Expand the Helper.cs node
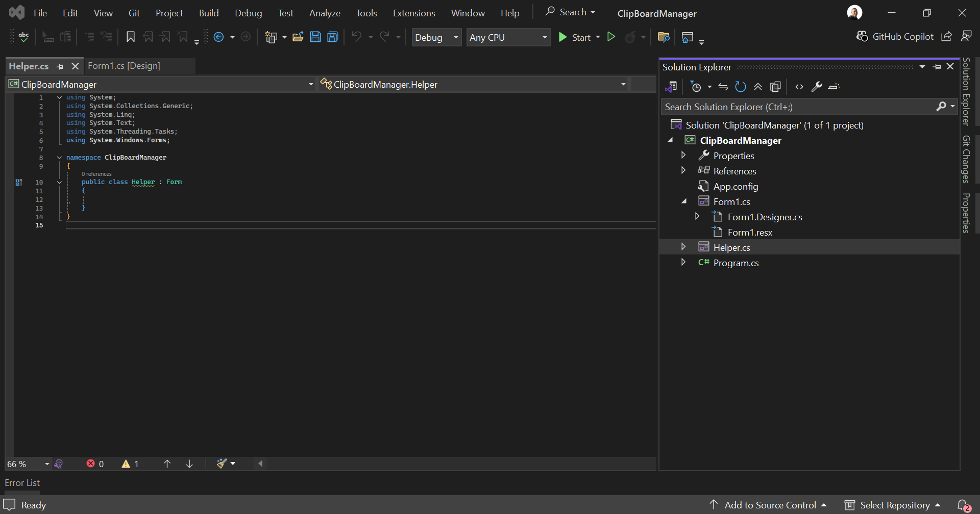 tap(683, 247)
